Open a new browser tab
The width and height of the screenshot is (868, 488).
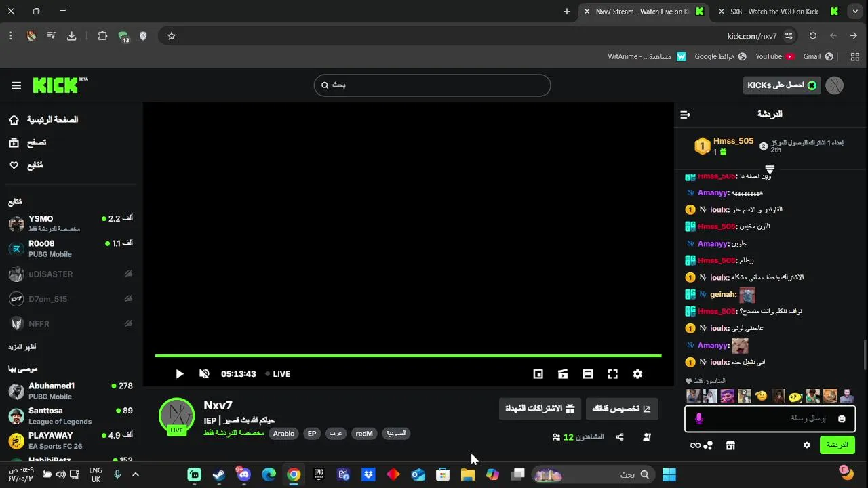[x=567, y=12]
